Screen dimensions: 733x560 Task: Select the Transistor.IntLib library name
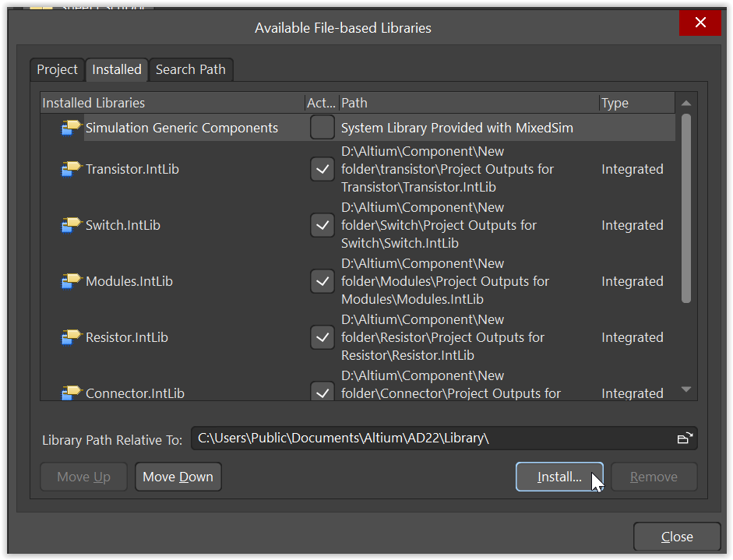(132, 169)
